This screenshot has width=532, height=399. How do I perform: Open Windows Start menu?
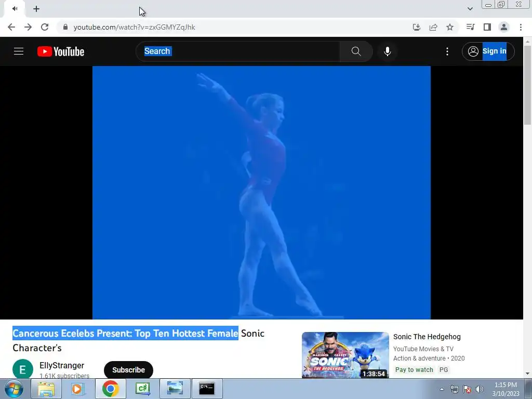[x=14, y=389]
